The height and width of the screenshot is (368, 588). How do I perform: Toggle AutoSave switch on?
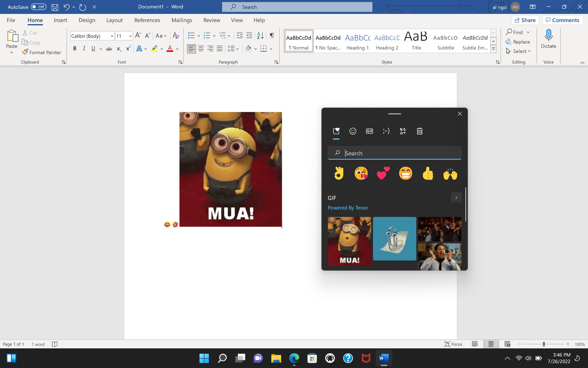(38, 7)
